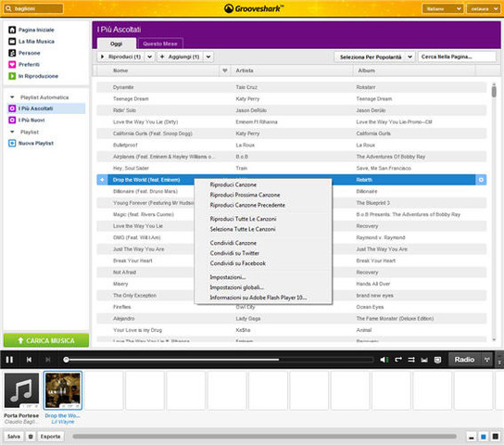Skip to the previous track
Viewport: 504px width, 445px height.
click(x=29, y=360)
